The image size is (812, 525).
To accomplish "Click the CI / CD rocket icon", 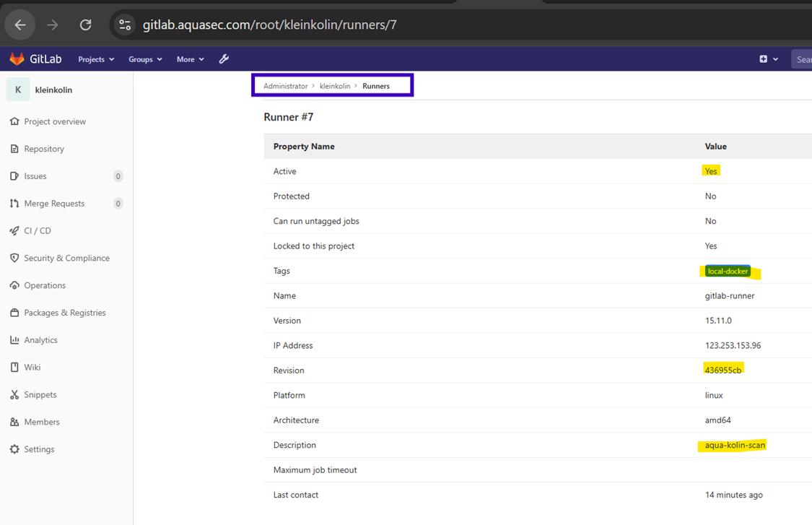I will click(14, 230).
